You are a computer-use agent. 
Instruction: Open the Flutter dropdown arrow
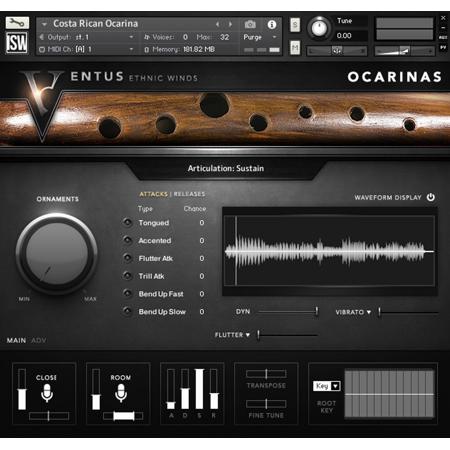[x=248, y=335]
